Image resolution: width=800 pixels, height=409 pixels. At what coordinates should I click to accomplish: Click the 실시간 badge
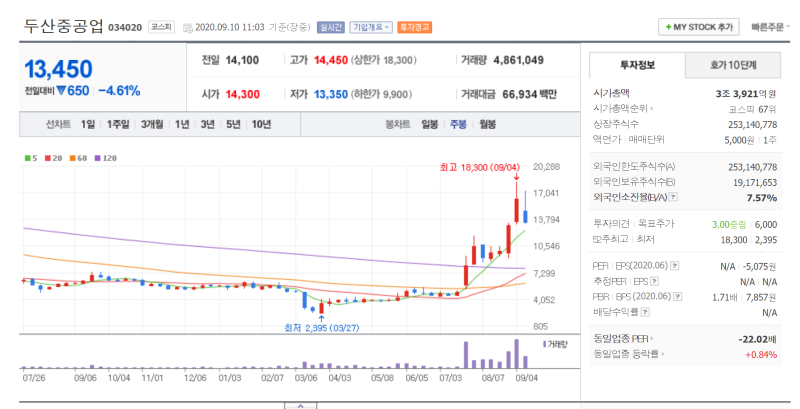tap(331, 27)
